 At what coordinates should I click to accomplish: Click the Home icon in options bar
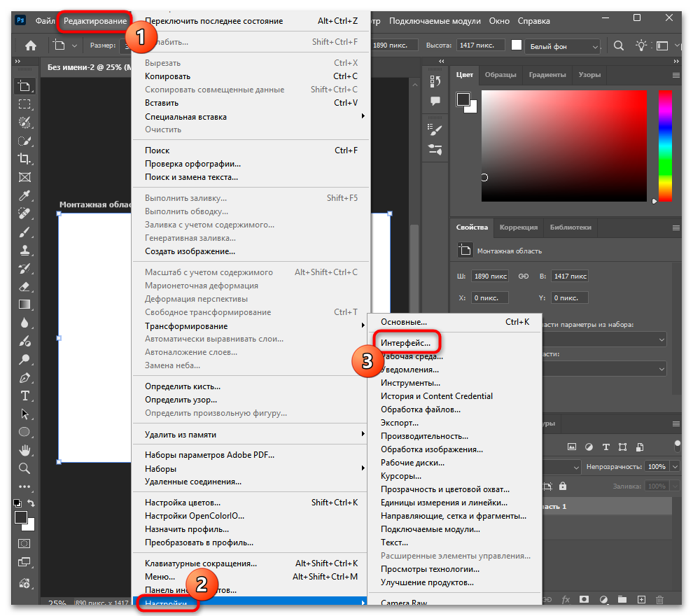[30, 46]
